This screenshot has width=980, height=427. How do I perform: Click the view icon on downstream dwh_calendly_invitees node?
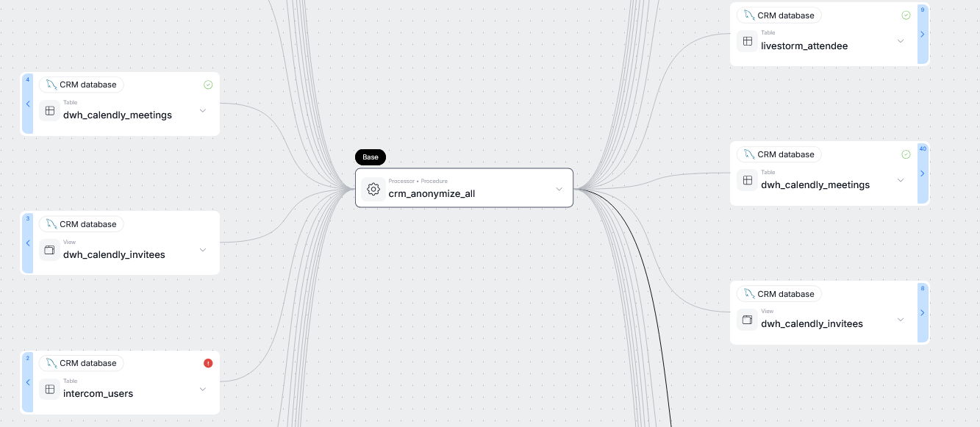747,320
